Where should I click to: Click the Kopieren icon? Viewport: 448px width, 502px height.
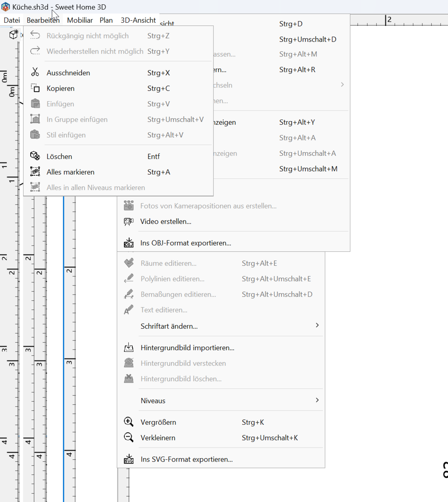point(35,88)
